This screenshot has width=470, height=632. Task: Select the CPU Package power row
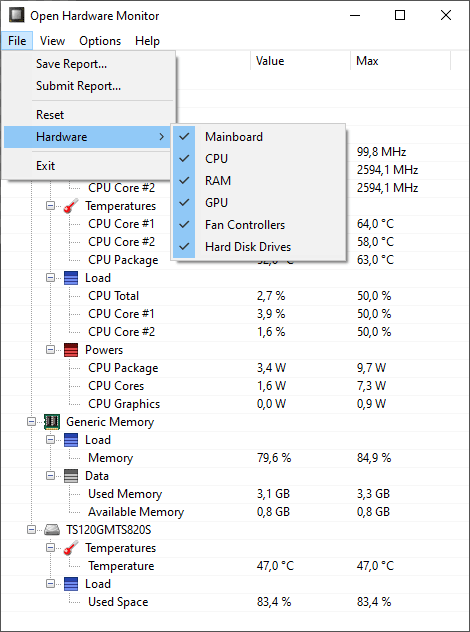click(235, 368)
